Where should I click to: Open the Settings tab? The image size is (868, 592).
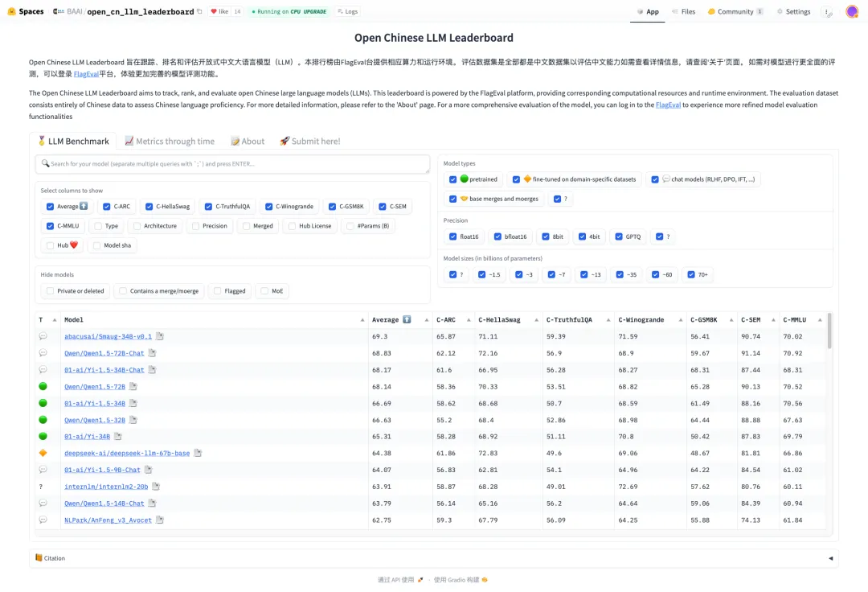point(793,11)
